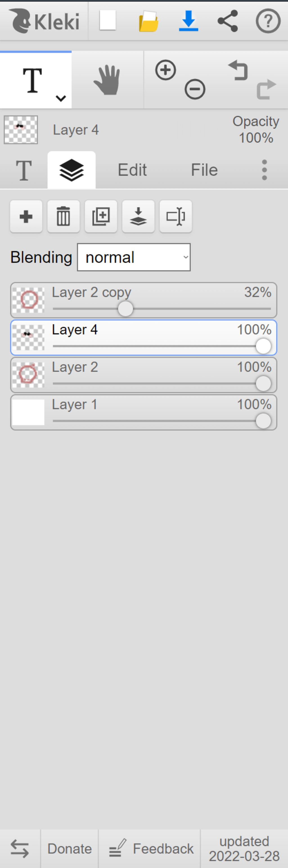
Task: Click the blue save download icon
Action: coord(188,21)
